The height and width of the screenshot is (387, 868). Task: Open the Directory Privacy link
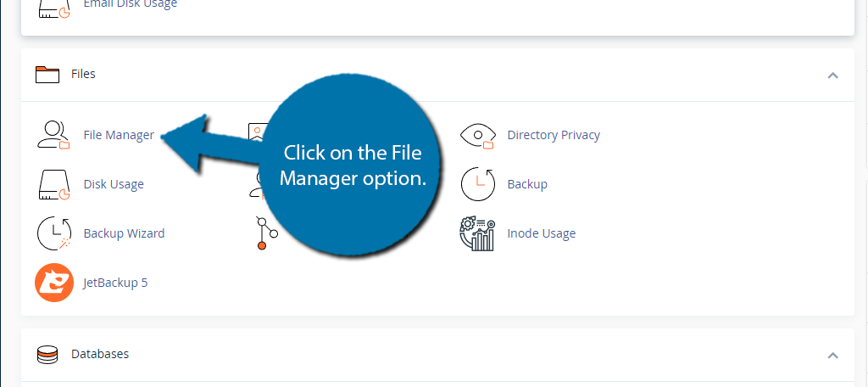[x=554, y=135]
